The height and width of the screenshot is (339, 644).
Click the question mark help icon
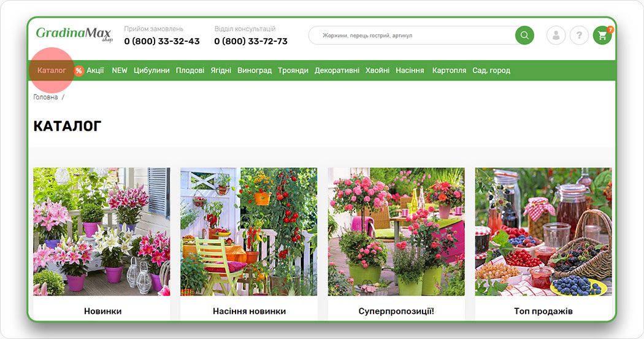click(x=579, y=35)
